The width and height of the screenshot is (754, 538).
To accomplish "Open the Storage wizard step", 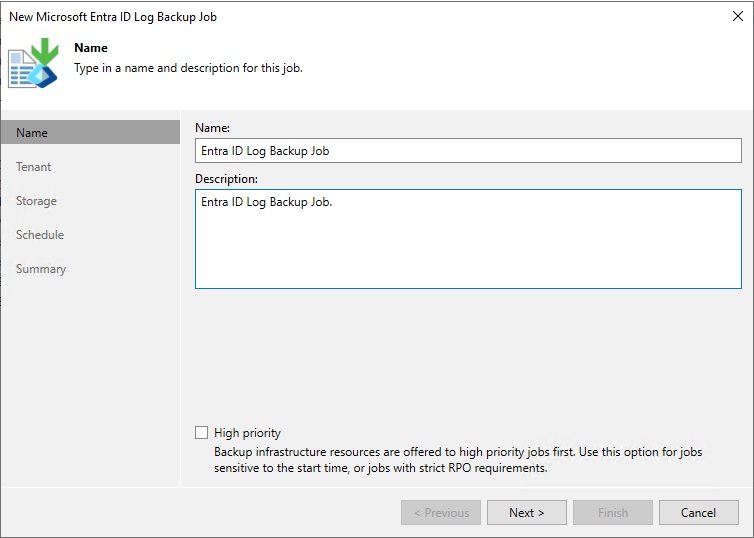I will coord(36,201).
